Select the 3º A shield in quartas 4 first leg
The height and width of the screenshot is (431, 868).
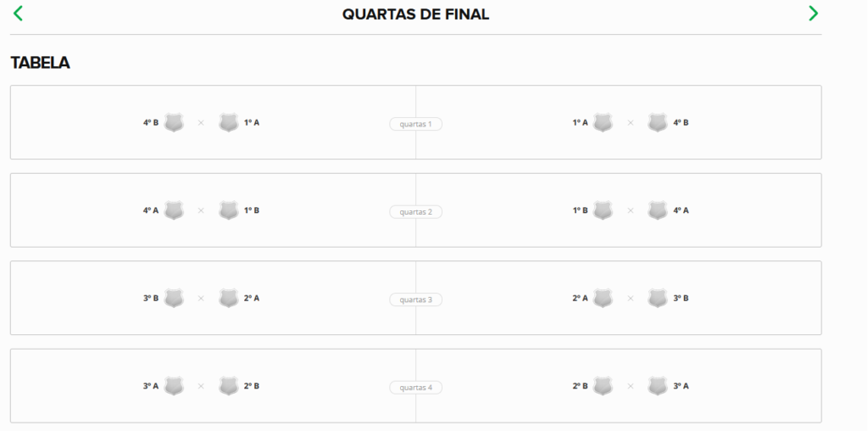click(x=174, y=386)
